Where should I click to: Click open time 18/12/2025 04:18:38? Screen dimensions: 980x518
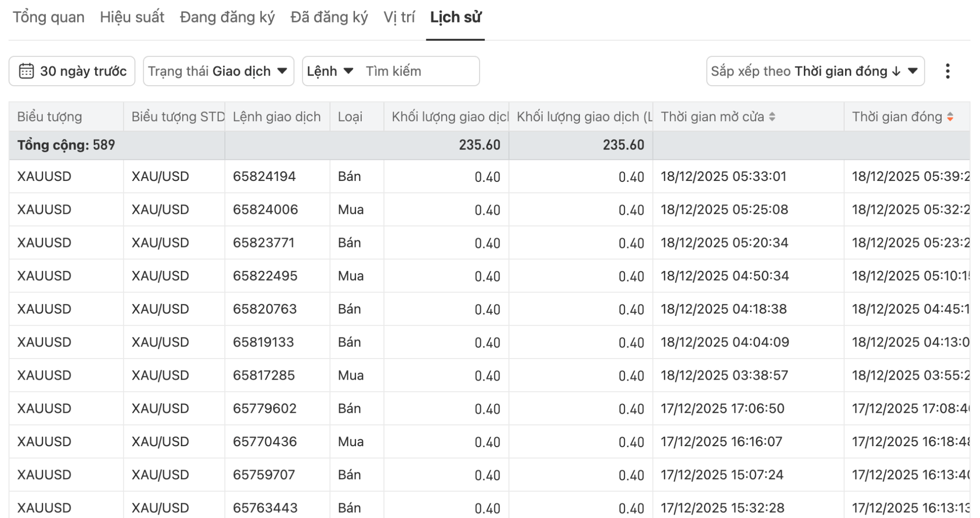click(724, 309)
